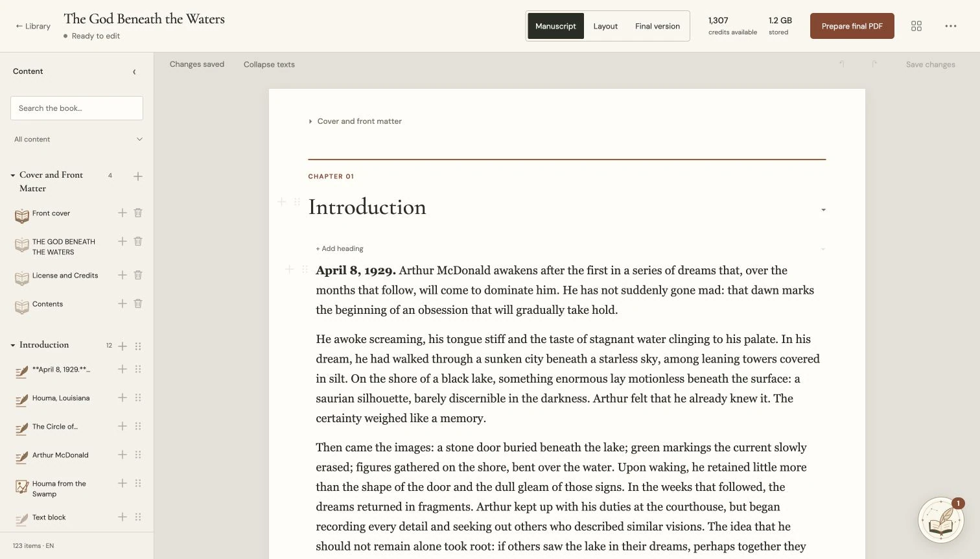Select Houma from the Swamp image item

click(59, 488)
